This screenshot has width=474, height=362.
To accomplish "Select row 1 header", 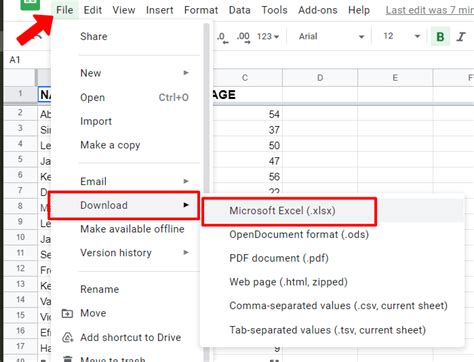I will (x=20, y=95).
